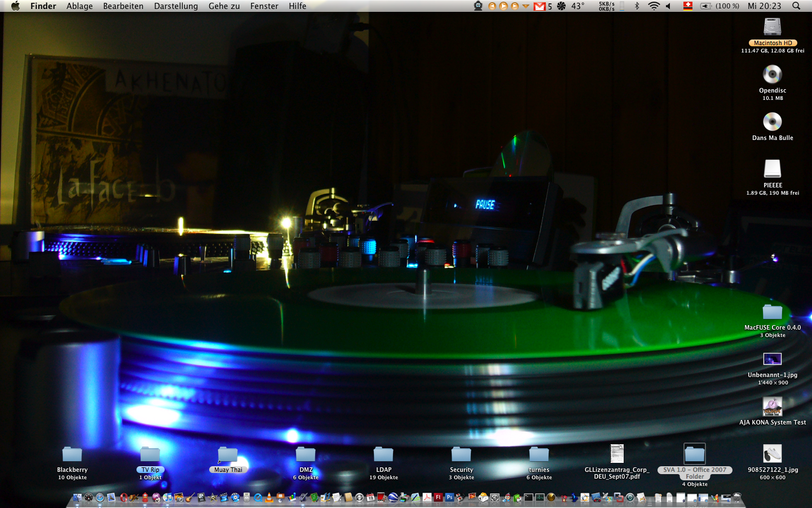Open iTunes from the Dock

point(167,497)
